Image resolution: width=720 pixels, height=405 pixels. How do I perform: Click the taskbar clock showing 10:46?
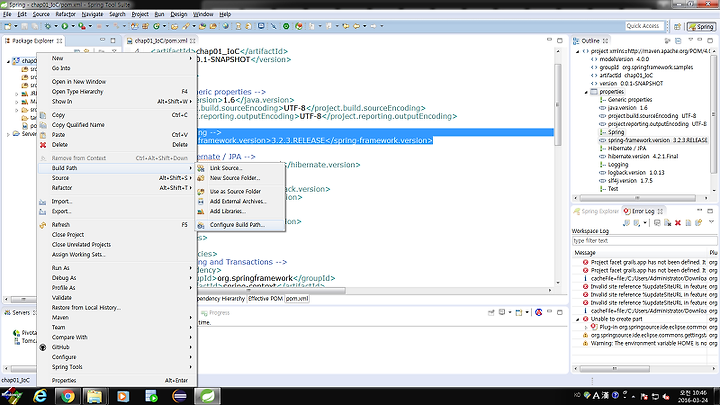click(692, 396)
